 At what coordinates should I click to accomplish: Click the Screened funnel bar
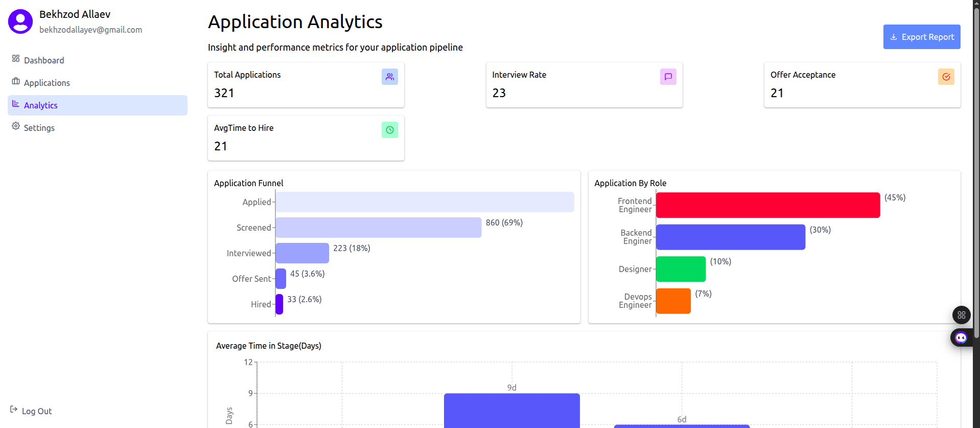click(379, 228)
